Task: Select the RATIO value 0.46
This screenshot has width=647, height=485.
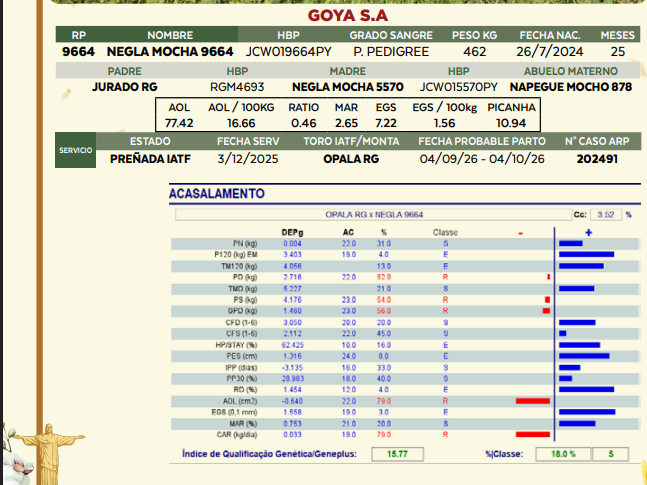Action: coord(303,123)
